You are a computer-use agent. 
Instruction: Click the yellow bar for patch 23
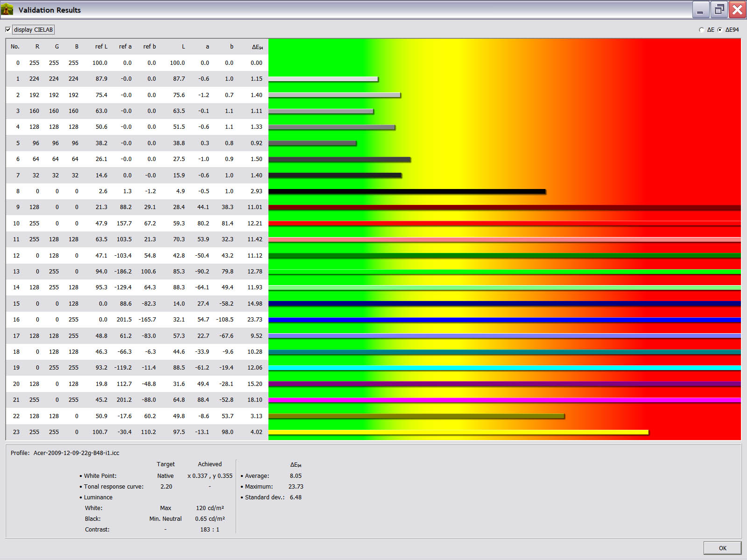click(458, 432)
